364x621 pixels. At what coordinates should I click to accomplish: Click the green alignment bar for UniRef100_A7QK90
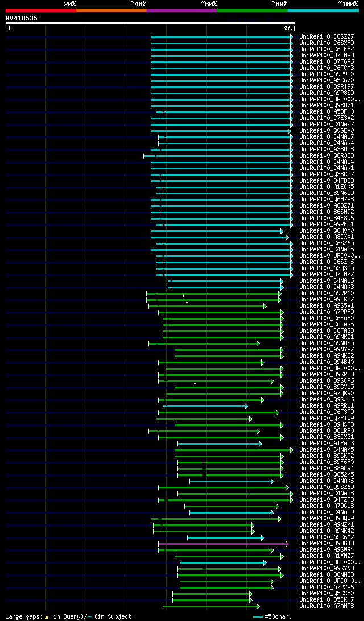coord(225,394)
